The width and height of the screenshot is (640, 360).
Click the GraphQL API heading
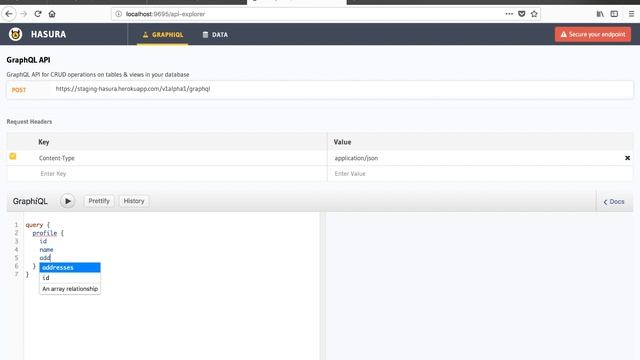28,60
